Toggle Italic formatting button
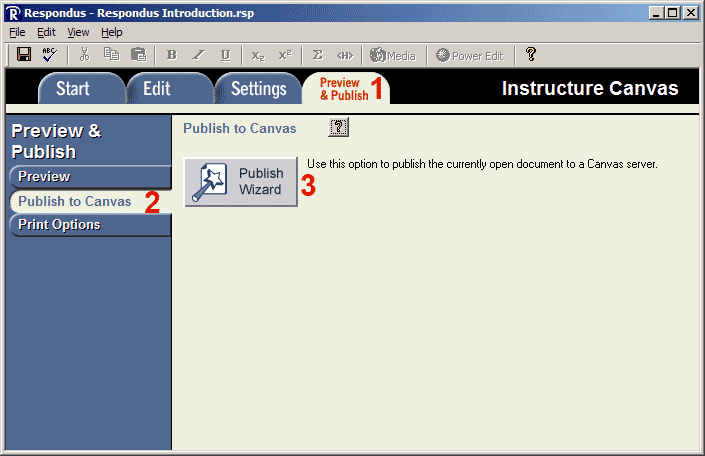This screenshot has height=456, width=705. (x=198, y=55)
